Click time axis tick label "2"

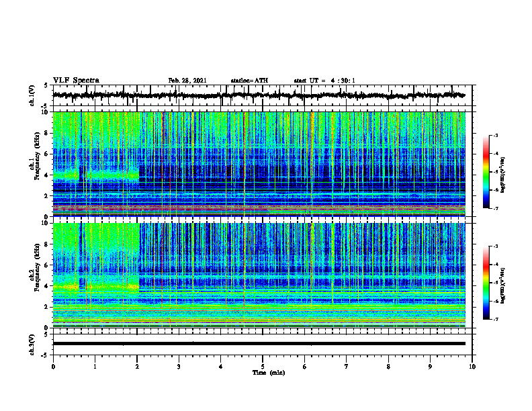coord(137,367)
